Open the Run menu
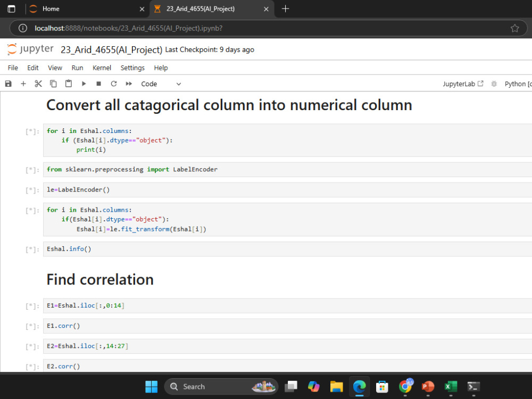 77,68
